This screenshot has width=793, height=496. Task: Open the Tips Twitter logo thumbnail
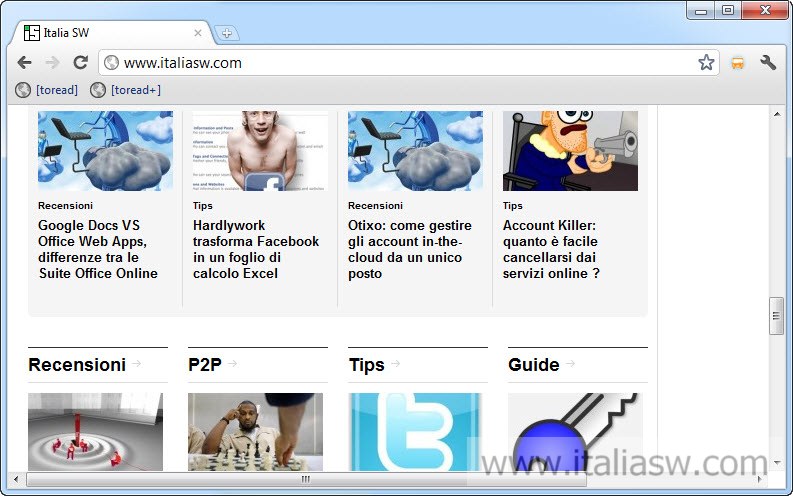tap(415, 432)
